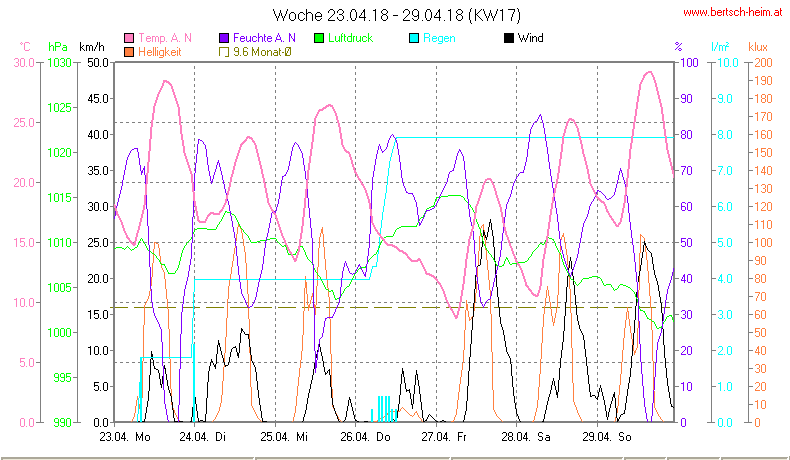Click the 100 humidity axis value

pyautogui.click(x=689, y=63)
